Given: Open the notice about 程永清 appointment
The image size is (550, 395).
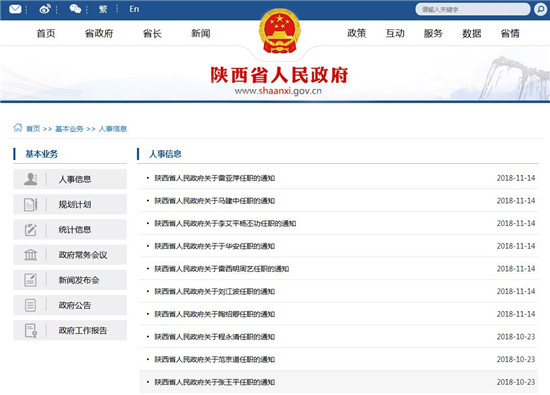Looking at the screenshot, I should click(x=215, y=337).
